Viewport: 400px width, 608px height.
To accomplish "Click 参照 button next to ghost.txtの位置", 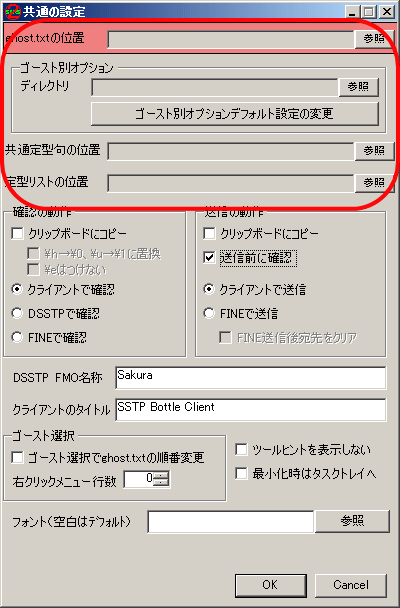I will [374, 39].
